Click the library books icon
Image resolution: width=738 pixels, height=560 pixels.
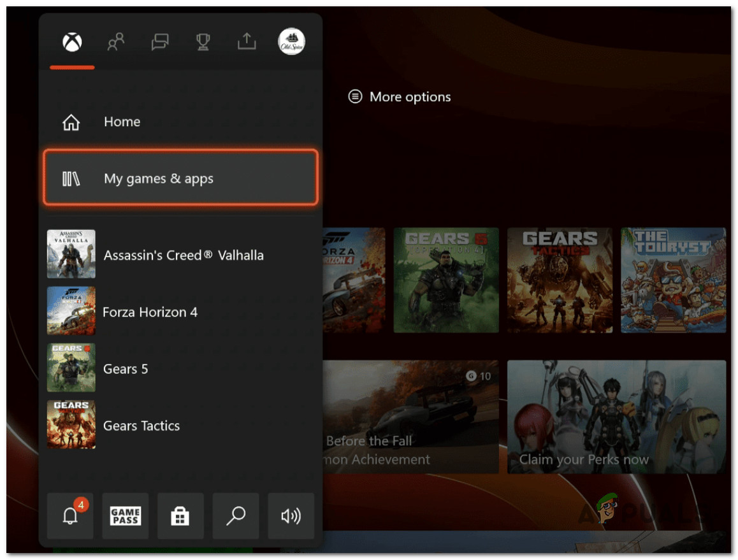click(71, 179)
